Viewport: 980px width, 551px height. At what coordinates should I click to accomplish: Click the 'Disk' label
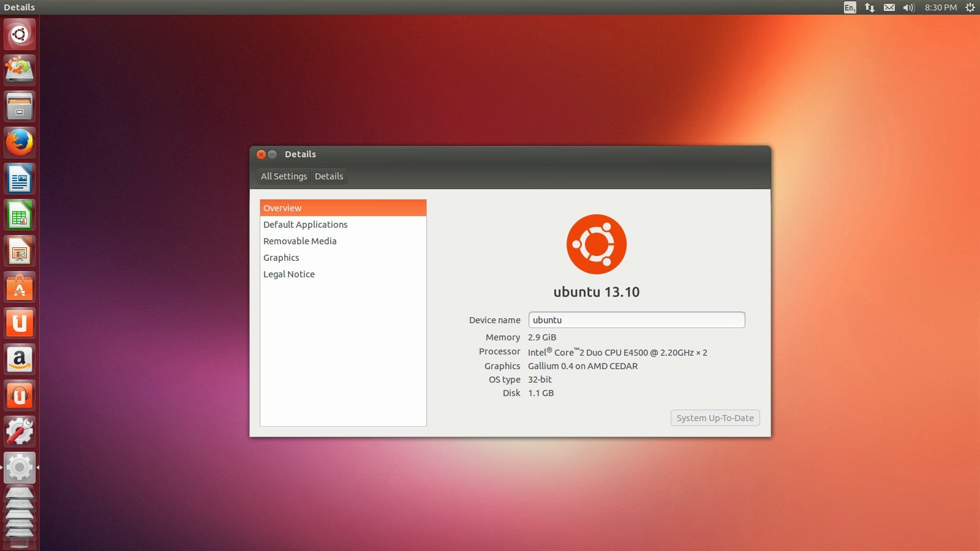tap(511, 393)
